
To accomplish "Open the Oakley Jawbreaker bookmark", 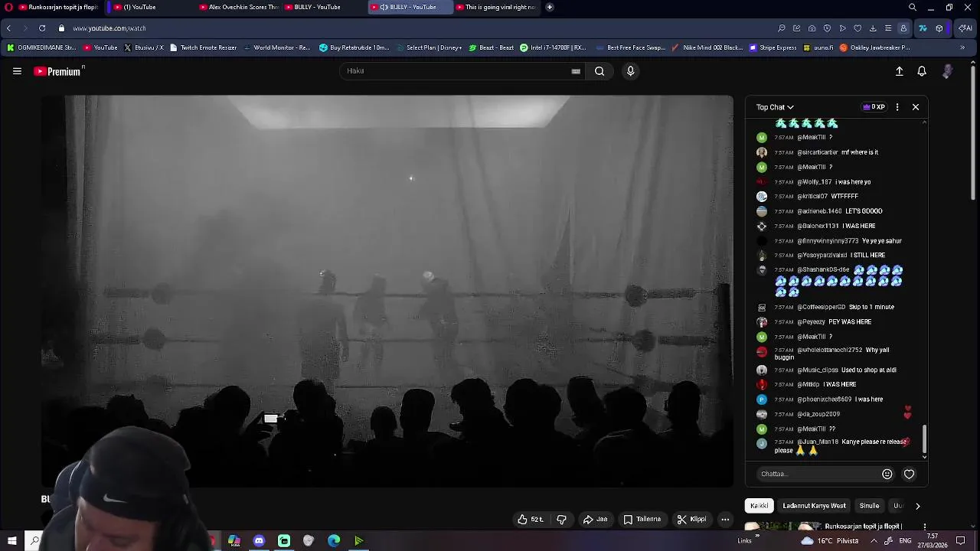I will [874, 47].
